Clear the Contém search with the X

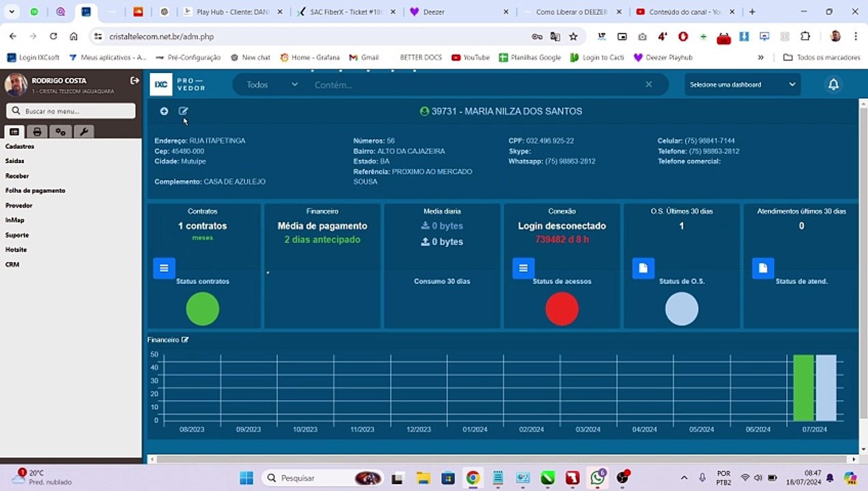[x=648, y=85]
